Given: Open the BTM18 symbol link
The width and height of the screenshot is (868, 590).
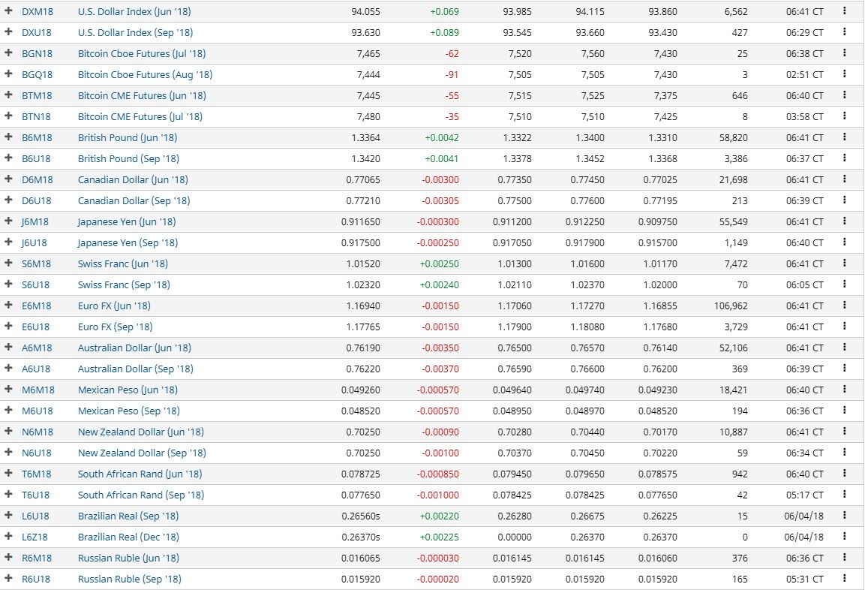Looking at the screenshot, I should tap(37, 96).
